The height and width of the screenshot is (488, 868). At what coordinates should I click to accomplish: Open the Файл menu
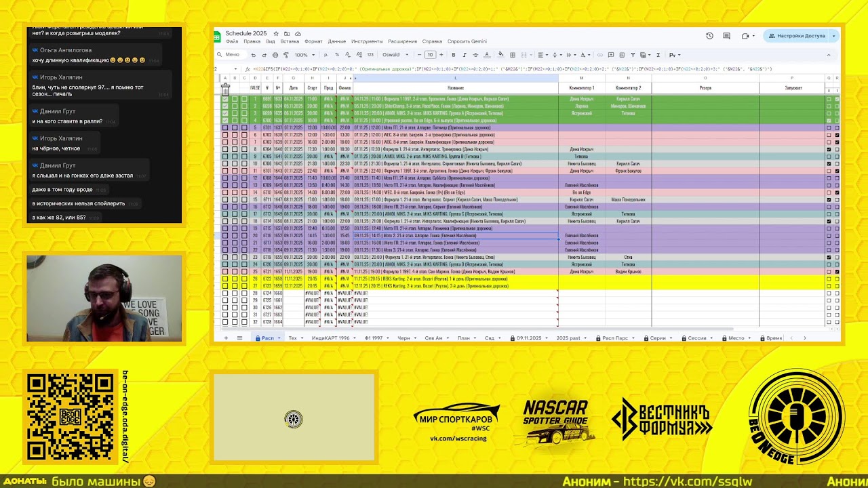pos(232,41)
